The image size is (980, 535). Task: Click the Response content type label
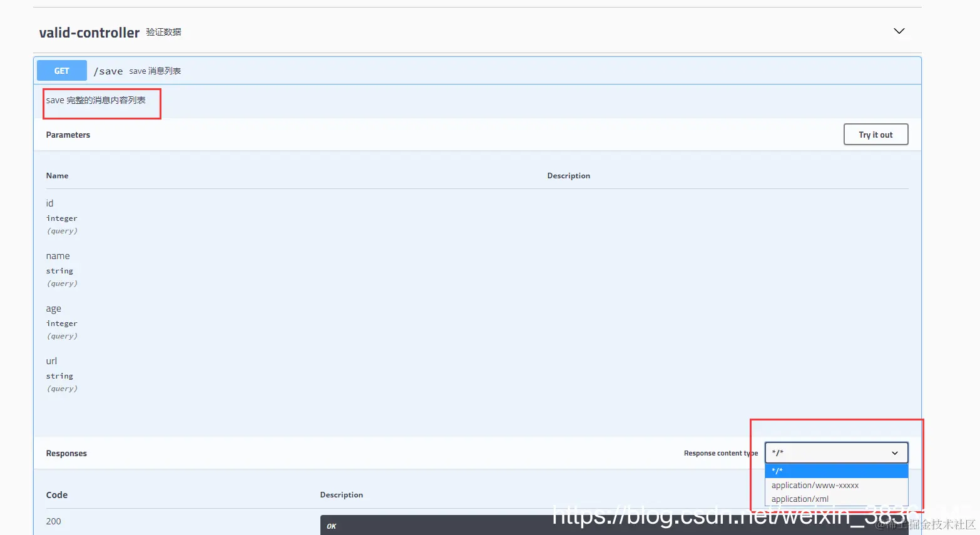[x=721, y=453]
